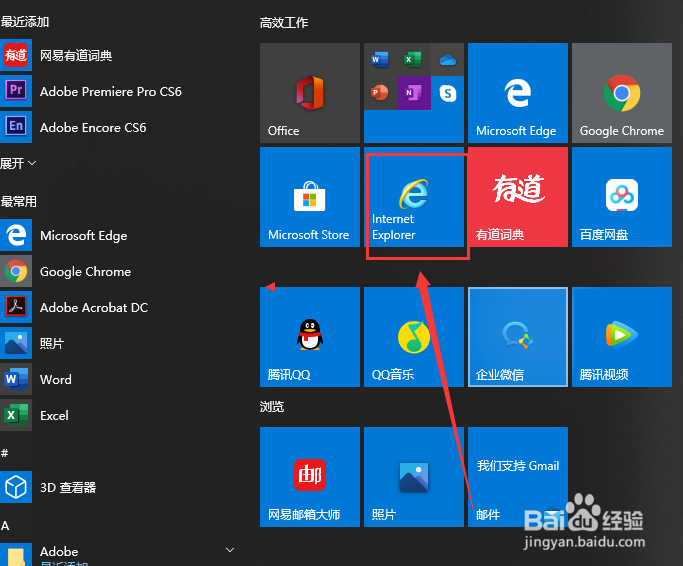Launch the 腾讯视频 tile
The height and width of the screenshot is (566, 683).
click(x=622, y=337)
